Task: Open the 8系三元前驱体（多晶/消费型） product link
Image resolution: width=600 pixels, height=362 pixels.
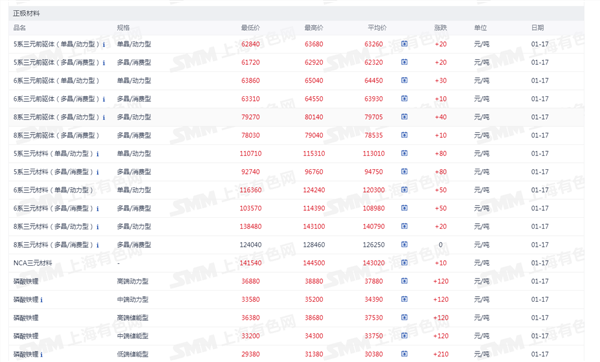Action: [x=56, y=135]
